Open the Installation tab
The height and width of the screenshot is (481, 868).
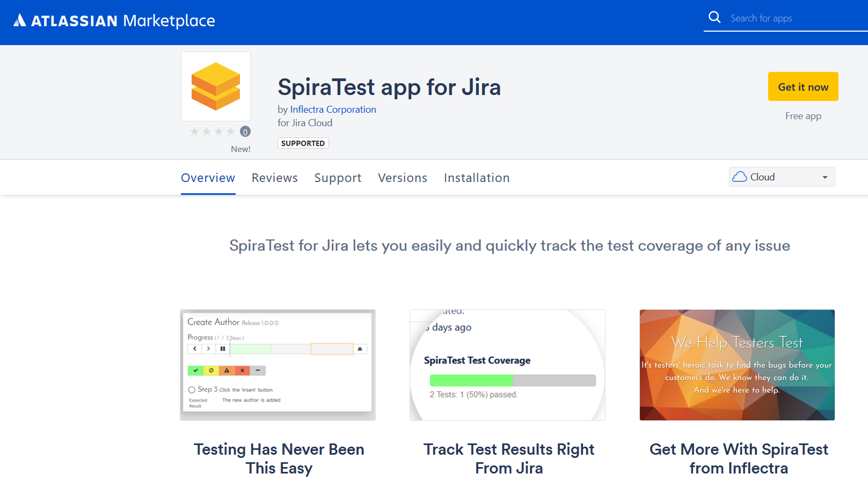pyautogui.click(x=476, y=178)
